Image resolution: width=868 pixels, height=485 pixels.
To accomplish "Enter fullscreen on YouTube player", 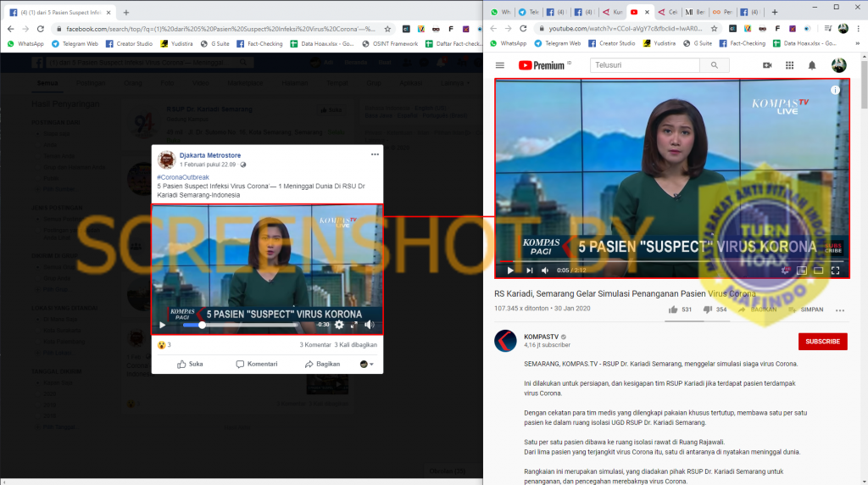I will [x=835, y=270].
